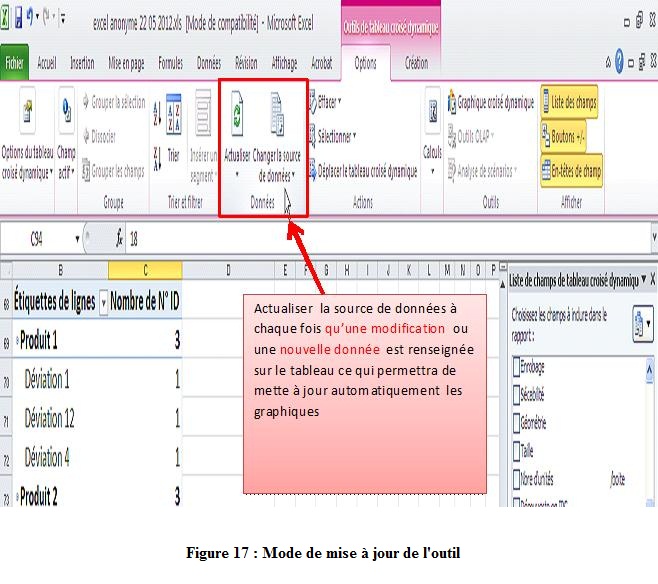Open Options du tableau croisé dynamique
This screenshot has height=584, width=658.
point(27,135)
